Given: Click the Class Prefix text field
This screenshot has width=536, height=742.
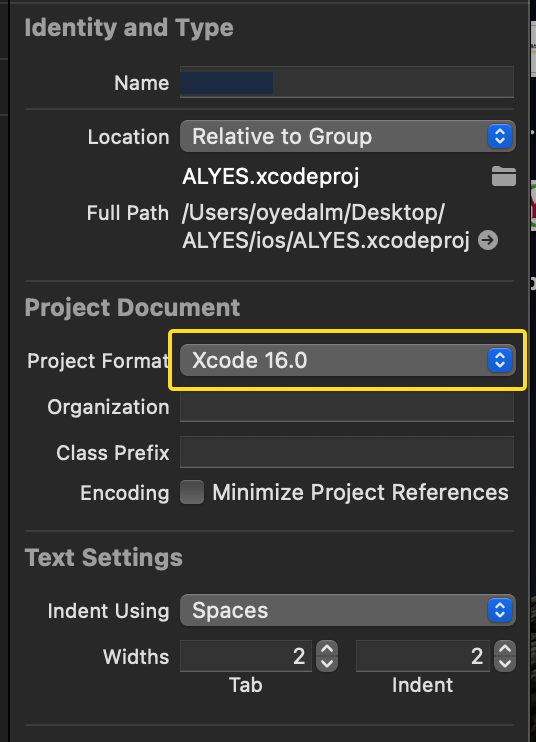Looking at the screenshot, I should pyautogui.click(x=347, y=452).
